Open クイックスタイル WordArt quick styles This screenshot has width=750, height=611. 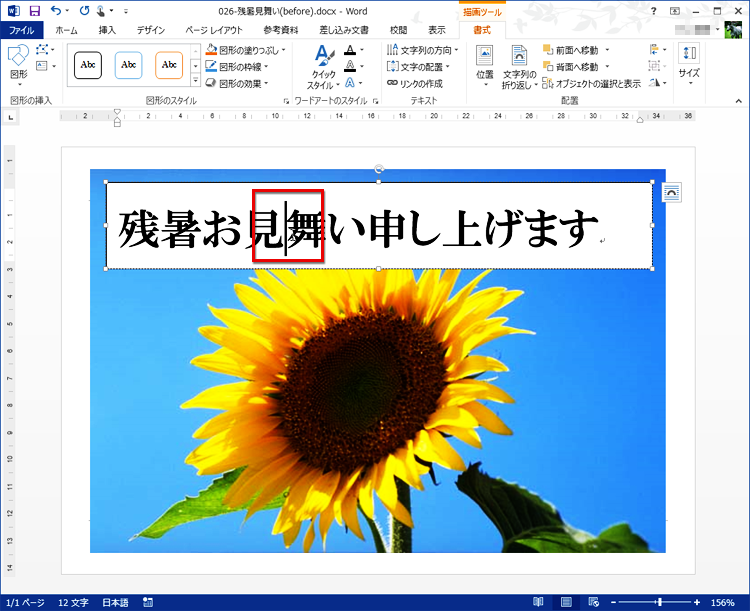pyautogui.click(x=324, y=67)
